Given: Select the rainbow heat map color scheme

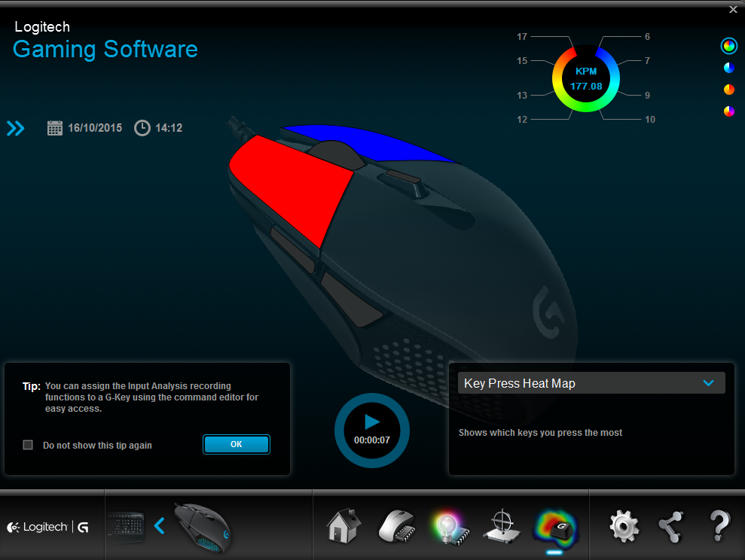Looking at the screenshot, I should 728,46.
